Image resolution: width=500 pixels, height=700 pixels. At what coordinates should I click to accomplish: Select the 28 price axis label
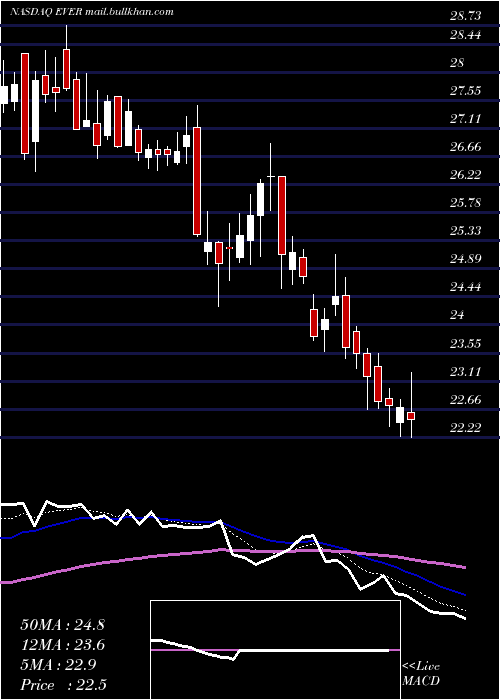457,62
